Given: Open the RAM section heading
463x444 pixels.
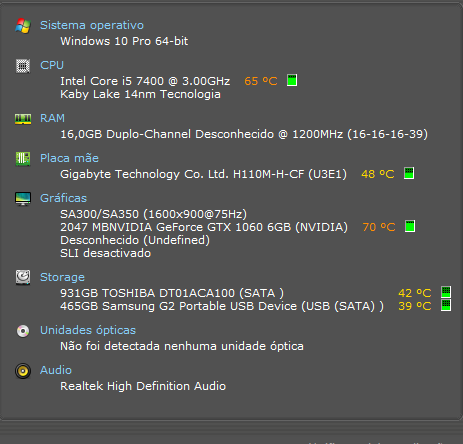Looking at the screenshot, I should [52, 118].
